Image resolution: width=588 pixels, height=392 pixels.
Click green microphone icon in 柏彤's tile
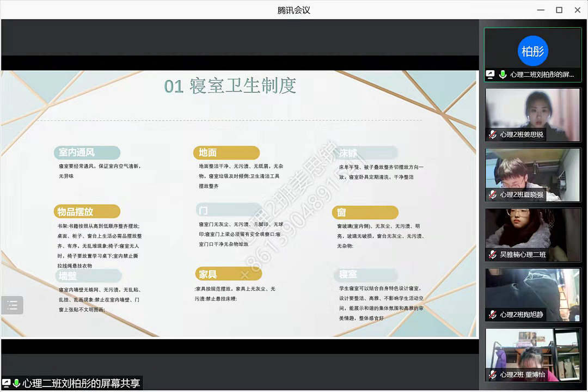(x=503, y=75)
